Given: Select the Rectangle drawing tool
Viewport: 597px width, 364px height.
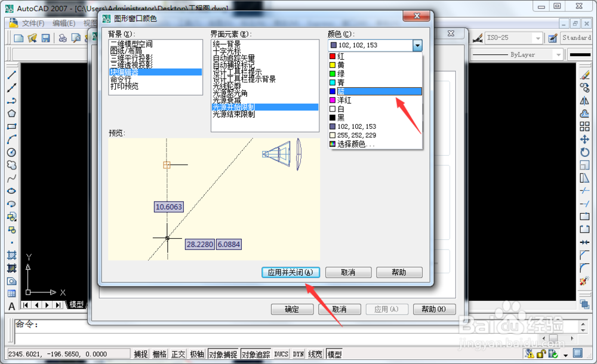Looking at the screenshot, I should point(11,127).
